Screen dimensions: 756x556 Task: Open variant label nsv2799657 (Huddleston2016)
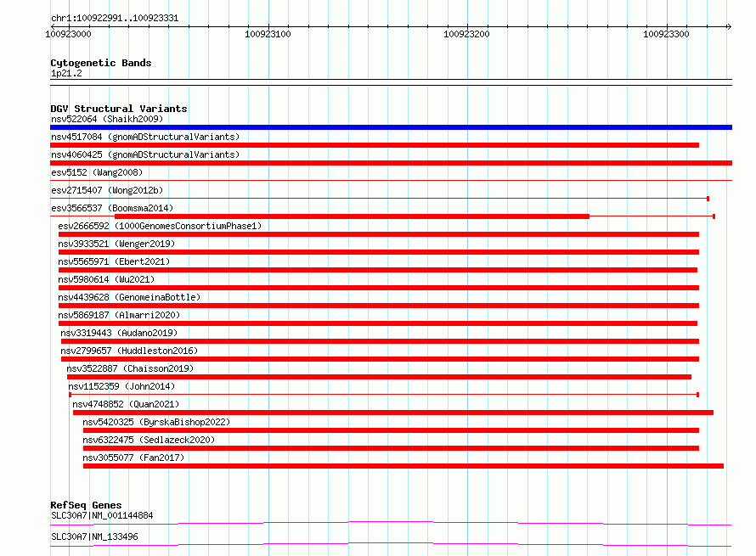pyautogui.click(x=129, y=351)
